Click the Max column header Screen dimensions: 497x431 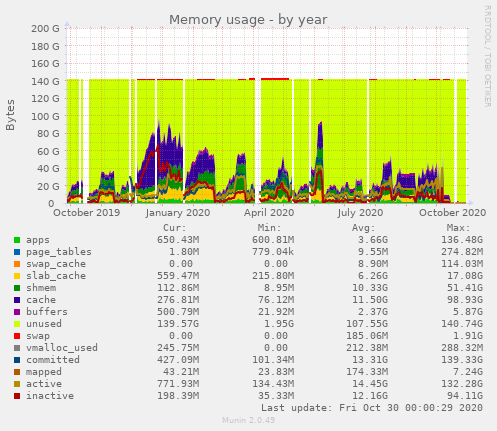click(x=458, y=228)
